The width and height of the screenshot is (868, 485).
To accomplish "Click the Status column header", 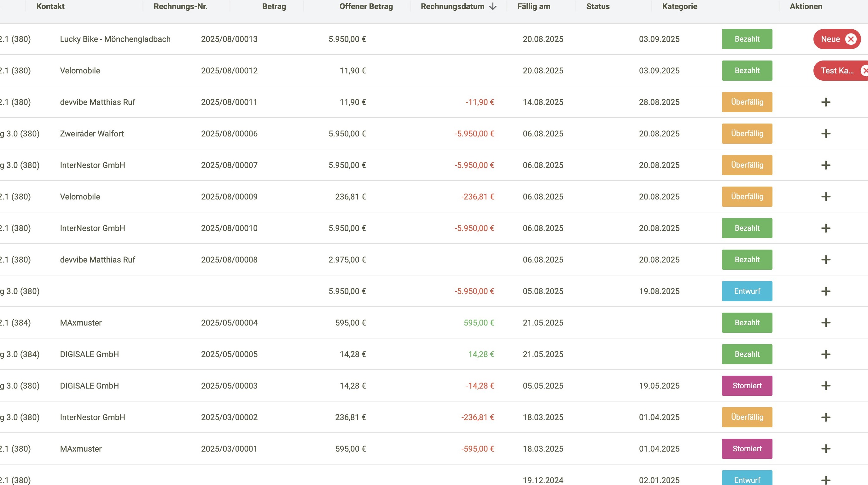I will point(597,6).
